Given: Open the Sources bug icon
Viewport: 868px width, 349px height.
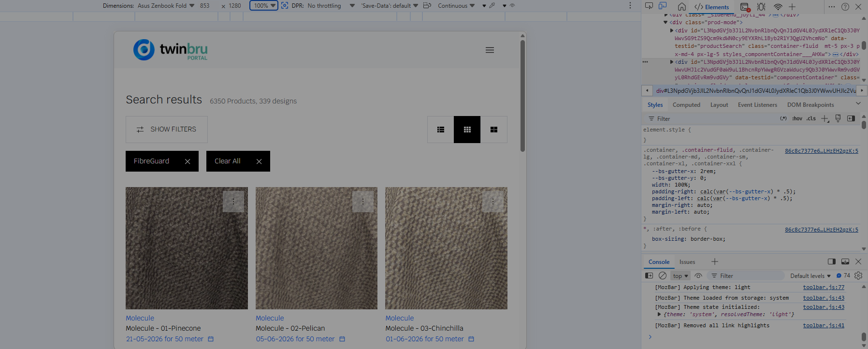Looking at the screenshot, I should [x=761, y=7].
